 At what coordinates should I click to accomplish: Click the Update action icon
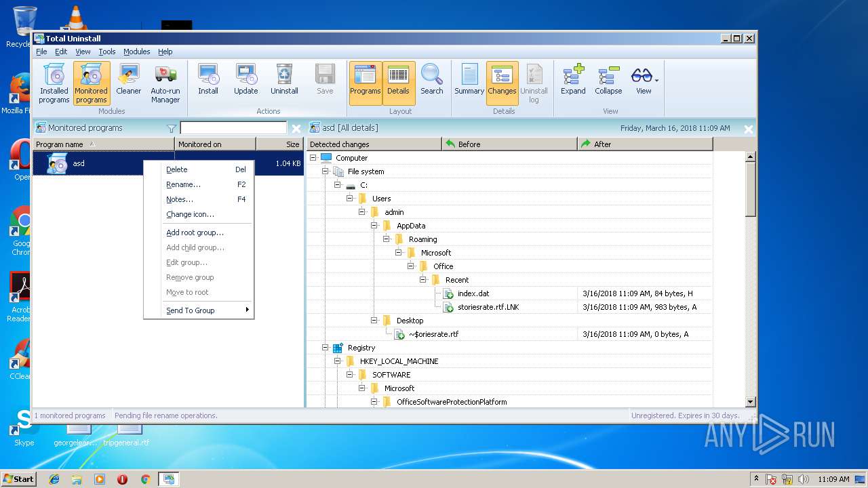[245, 80]
